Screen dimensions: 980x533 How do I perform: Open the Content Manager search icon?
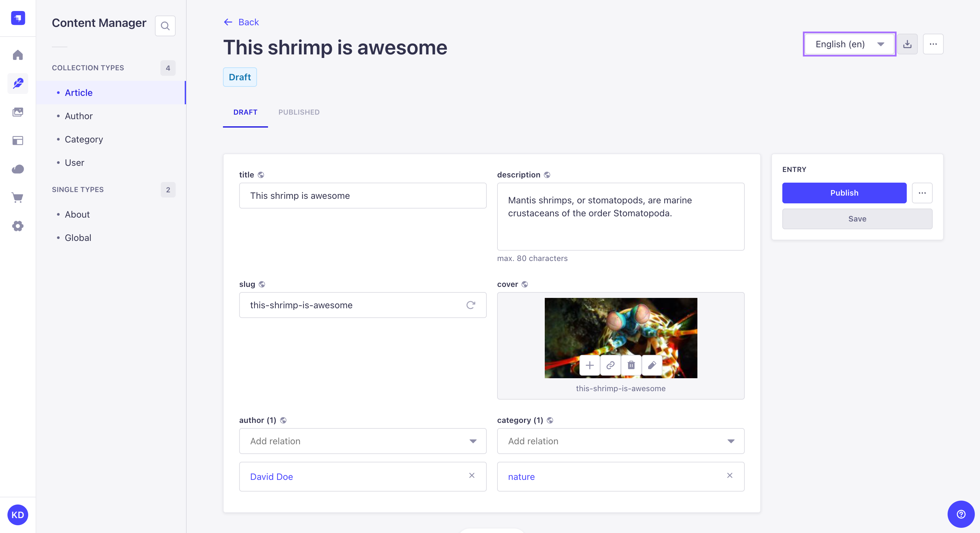(x=165, y=26)
